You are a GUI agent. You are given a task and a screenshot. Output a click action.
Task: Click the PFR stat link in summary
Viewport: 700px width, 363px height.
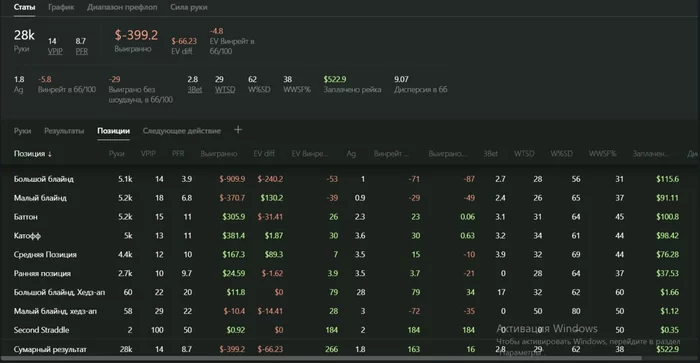(x=82, y=51)
